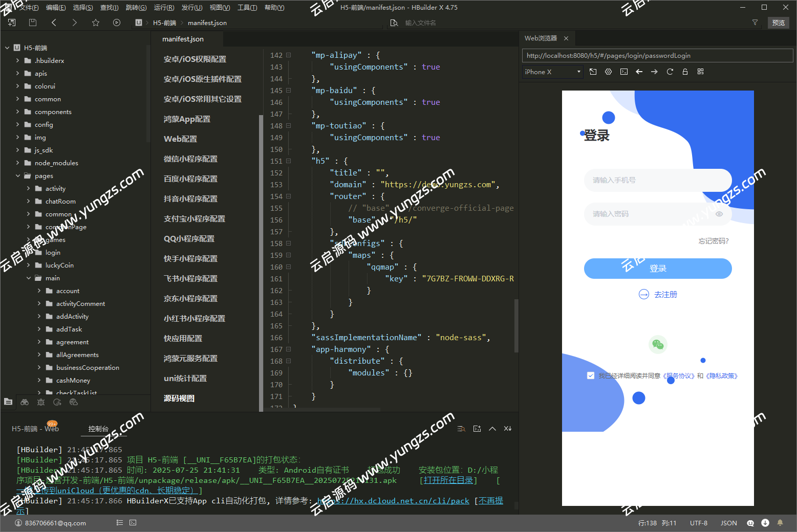Viewport: 797px width, 532px height.
Task: Click the notification bell in status bar
Action: pyautogui.click(x=780, y=523)
